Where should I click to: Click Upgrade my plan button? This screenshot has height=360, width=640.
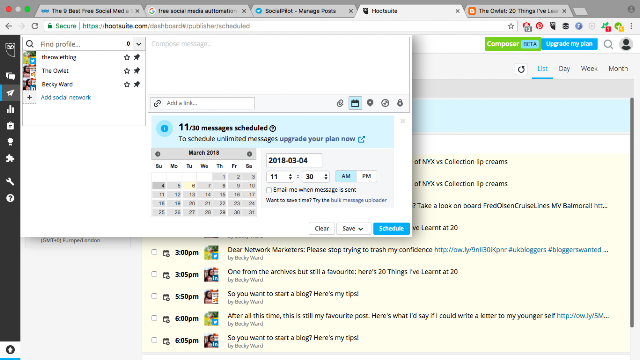pos(569,44)
